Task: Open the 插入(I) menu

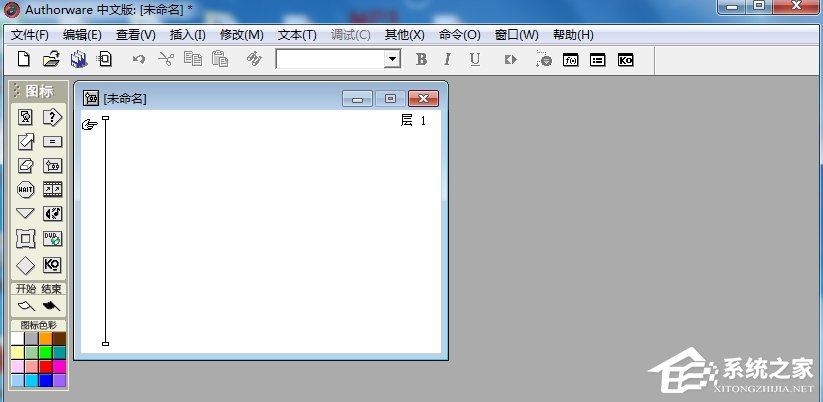Action: (x=187, y=35)
